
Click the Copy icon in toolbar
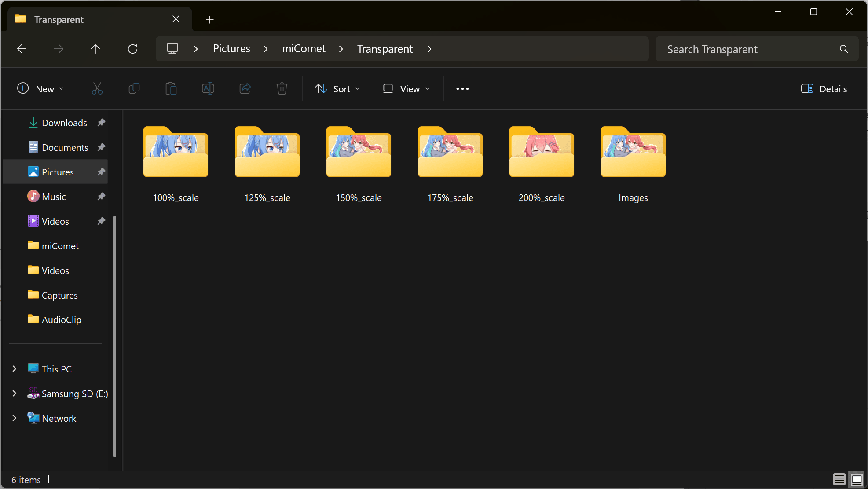point(134,89)
